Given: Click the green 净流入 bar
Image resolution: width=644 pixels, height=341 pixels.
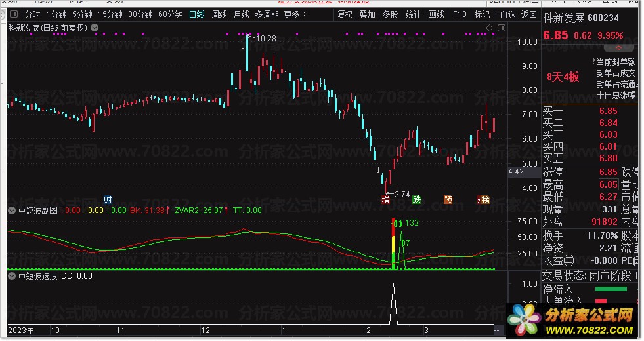Looking at the screenshot, I should pos(611,289).
